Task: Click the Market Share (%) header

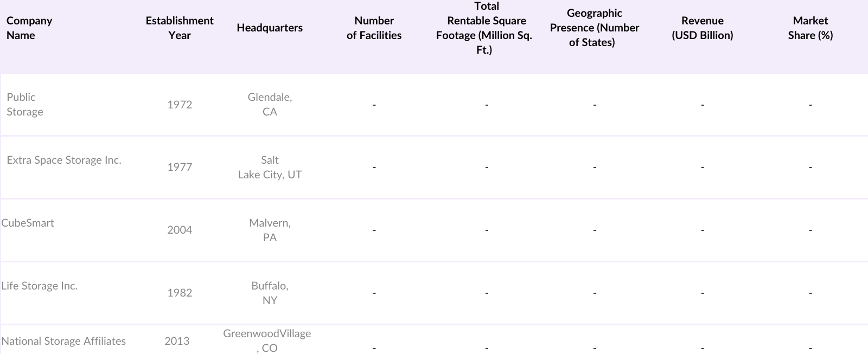Action: [x=810, y=28]
